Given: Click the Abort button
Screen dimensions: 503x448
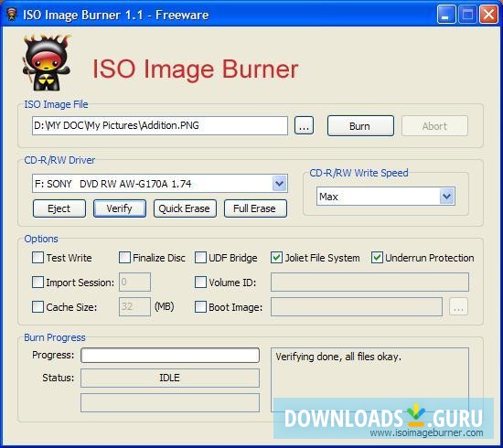Looking at the screenshot, I should [434, 126].
